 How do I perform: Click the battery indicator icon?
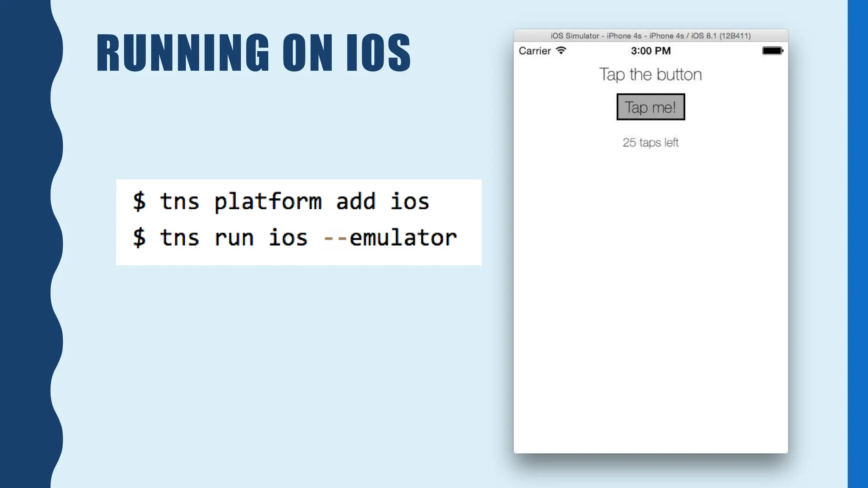coord(772,51)
